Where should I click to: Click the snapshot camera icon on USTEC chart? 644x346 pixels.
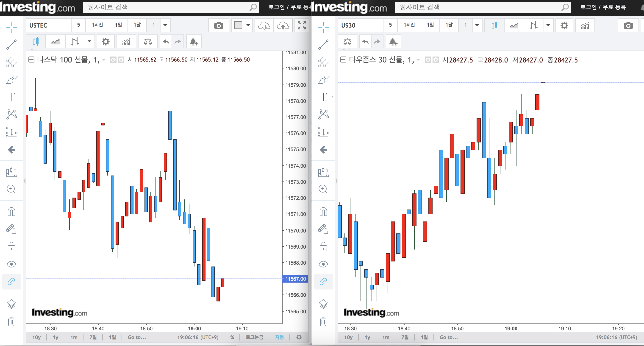pyautogui.click(x=219, y=25)
